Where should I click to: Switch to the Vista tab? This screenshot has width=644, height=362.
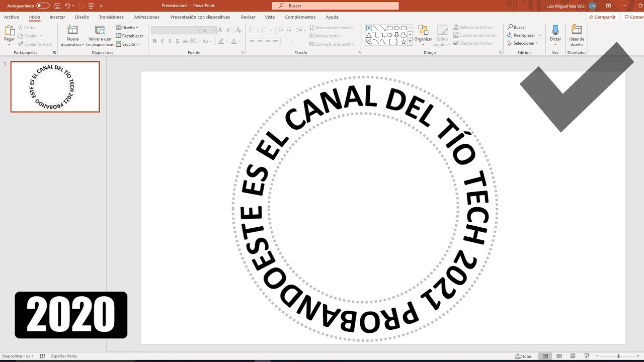point(270,17)
